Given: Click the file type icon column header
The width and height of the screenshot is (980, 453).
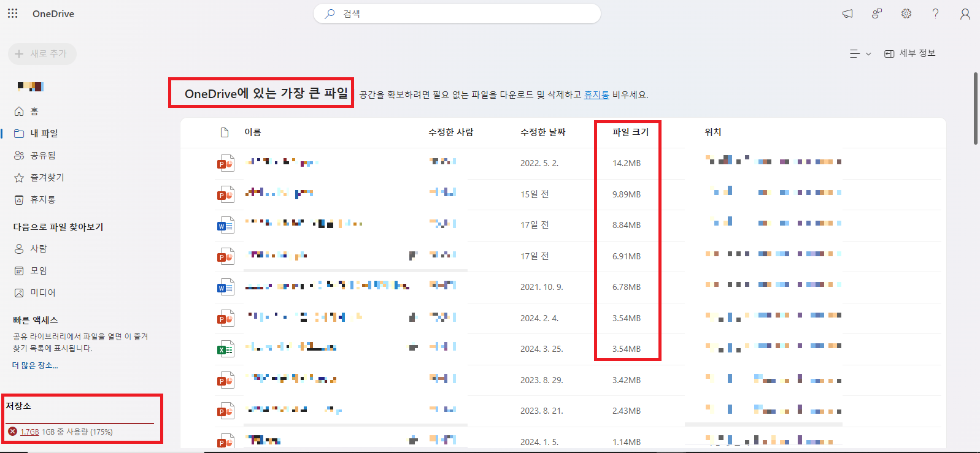Looking at the screenshot, I should (x=225, y=132).
